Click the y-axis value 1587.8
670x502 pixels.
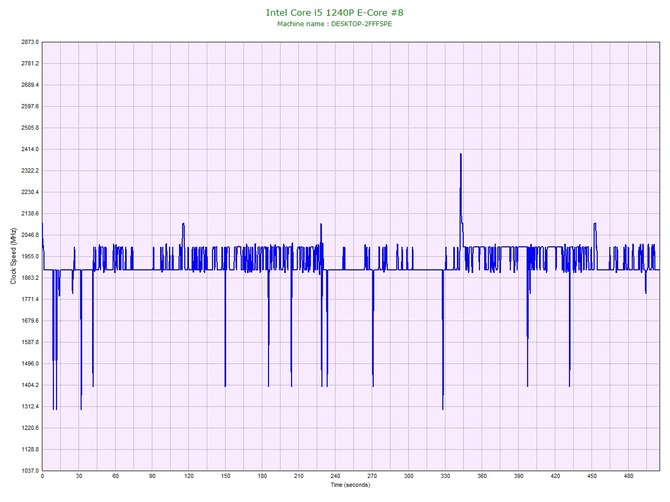[x=30, y=342]
